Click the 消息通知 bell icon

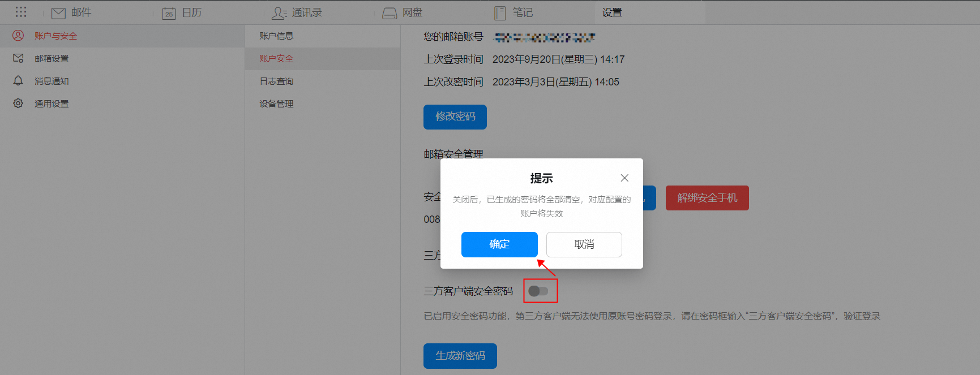(18, 81)
